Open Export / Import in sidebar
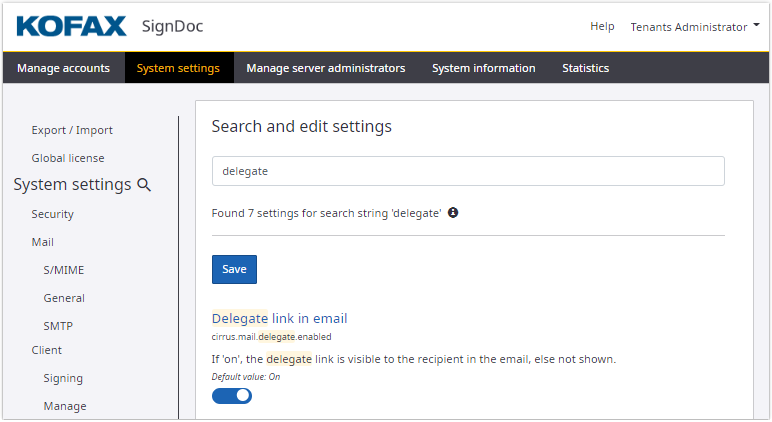Viewport: 772px width, 422px height. coord(72,130)
